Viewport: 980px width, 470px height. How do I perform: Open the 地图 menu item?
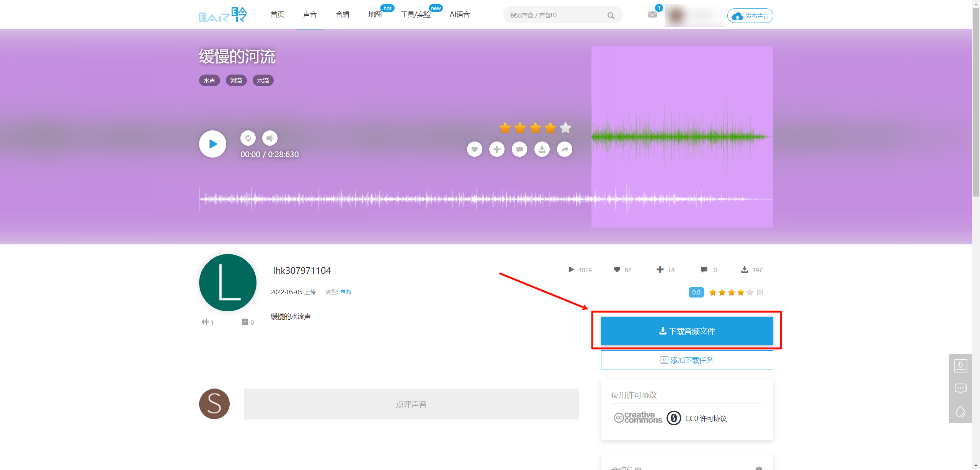(374, 14)
